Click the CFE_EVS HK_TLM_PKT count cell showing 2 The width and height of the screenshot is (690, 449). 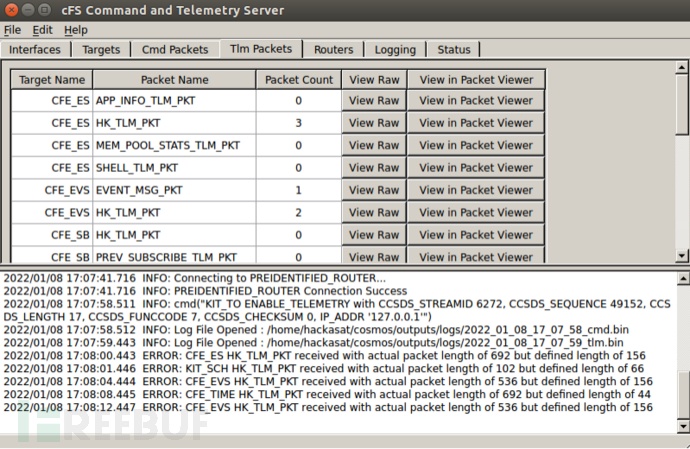(x=298, y=213)
